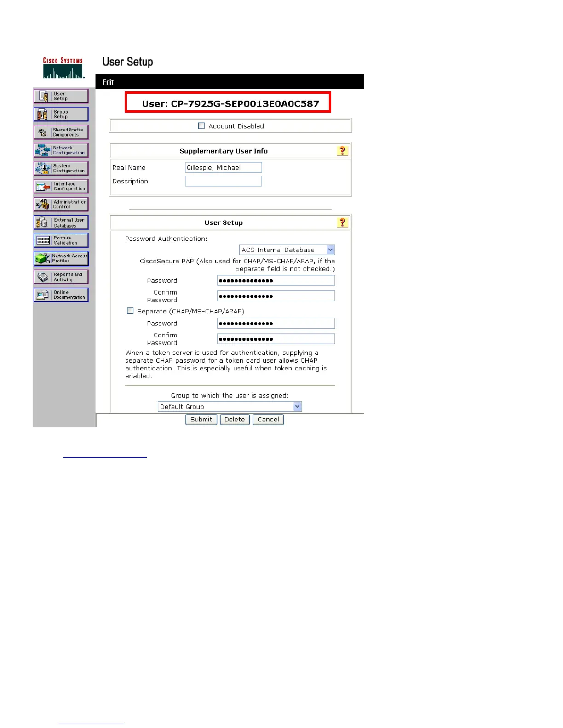
Task: Click the Delete button
Action: point(235,420)
